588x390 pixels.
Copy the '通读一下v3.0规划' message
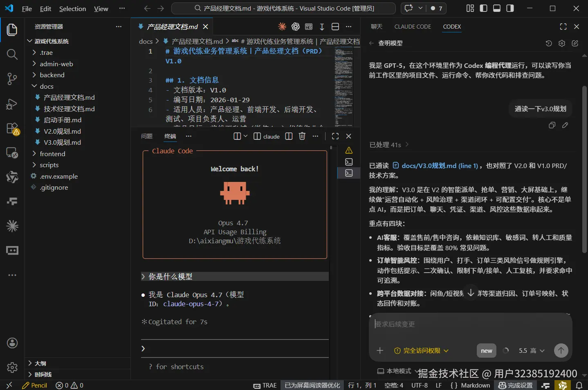(x=552, y=125)
